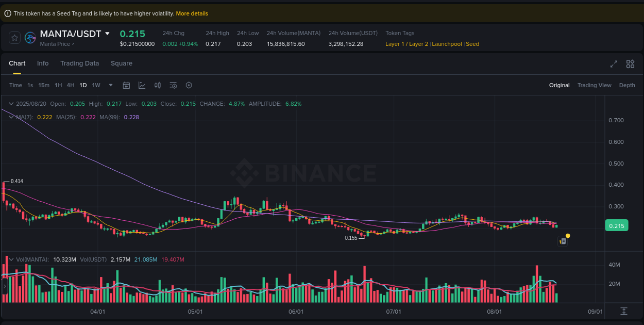
Task: Open the indicator settings list icon
Action: pyautogui.click(x=173, y=85)
